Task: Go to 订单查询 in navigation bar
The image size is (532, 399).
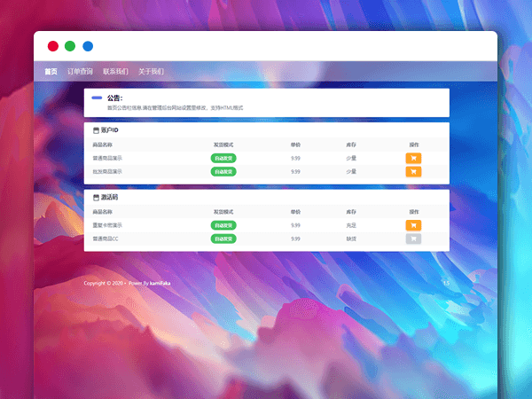Action: pos(80,71)
